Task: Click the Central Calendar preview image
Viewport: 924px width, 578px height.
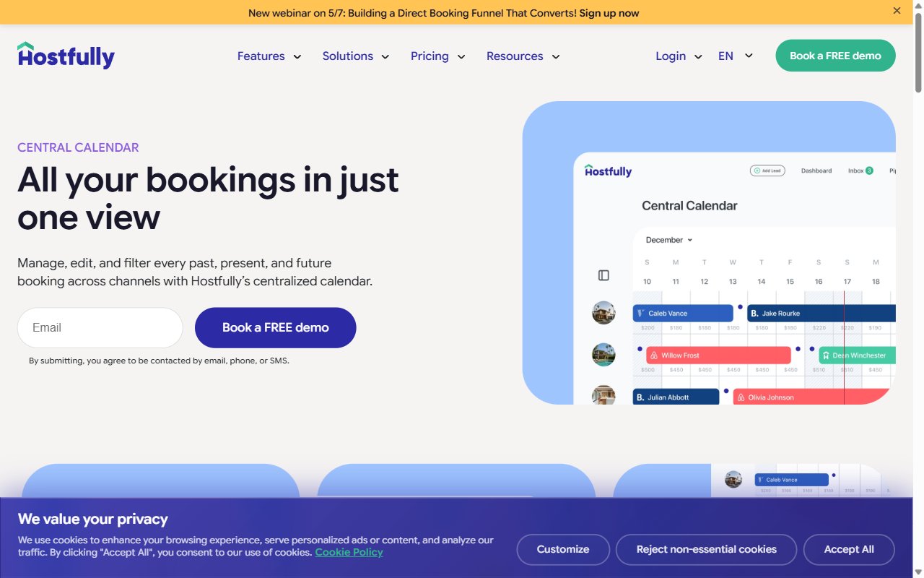Action: tap(709, 253)
